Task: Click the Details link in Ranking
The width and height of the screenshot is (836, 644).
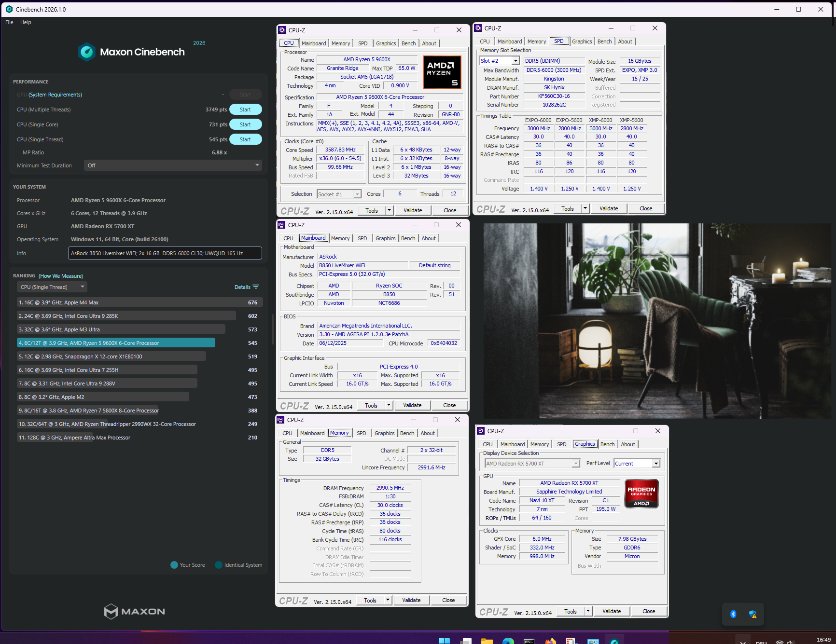Action: [x=242, y=287]
